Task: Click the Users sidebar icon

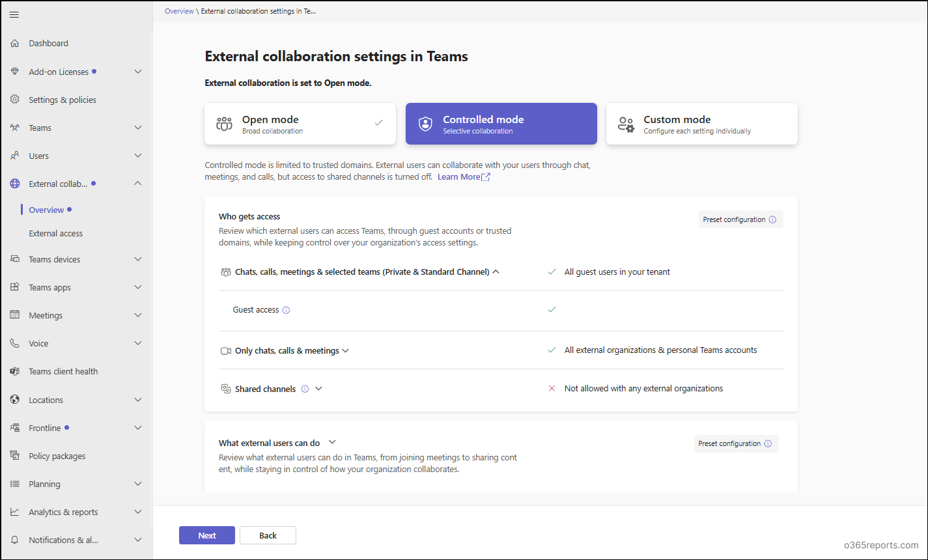Action: pos(15,156)
